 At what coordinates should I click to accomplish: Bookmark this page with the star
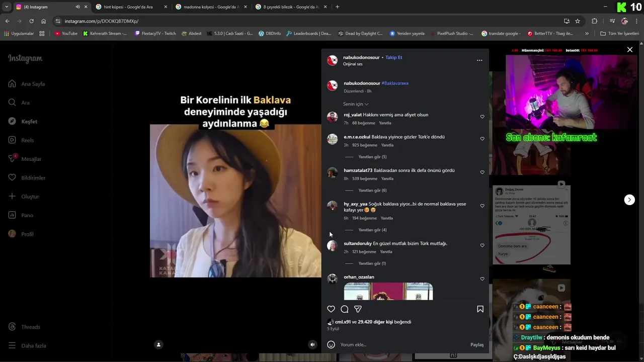click(x=578, y=21)
